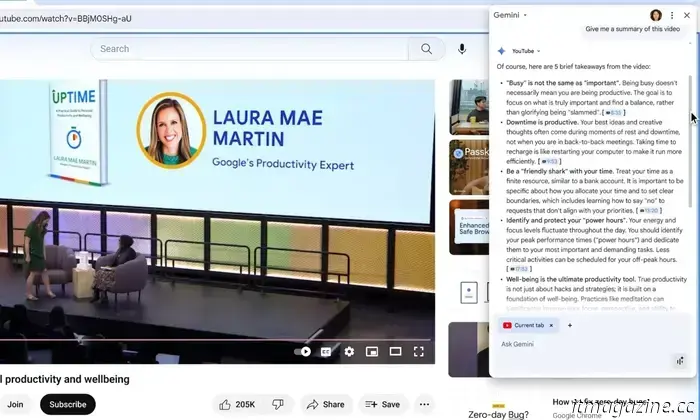The image size is (700, 420).
Task: Click the browser address bar URL
Action: [66, 19]
